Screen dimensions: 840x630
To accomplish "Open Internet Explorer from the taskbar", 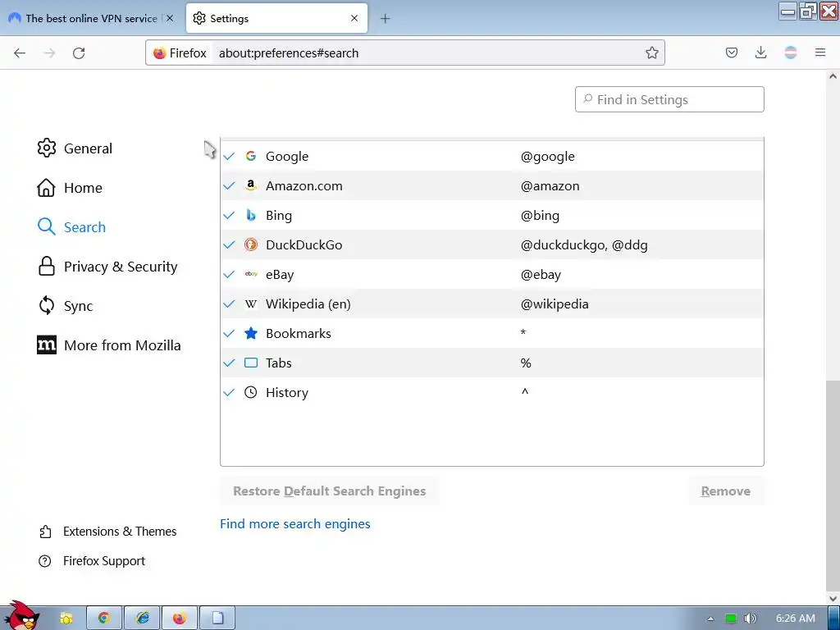I will click(142, 619).
